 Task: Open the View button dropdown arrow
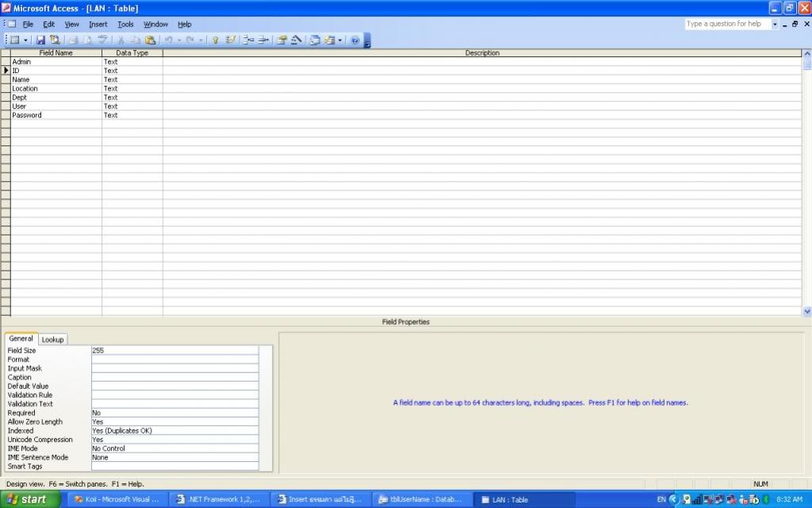(x=25, y=40)
